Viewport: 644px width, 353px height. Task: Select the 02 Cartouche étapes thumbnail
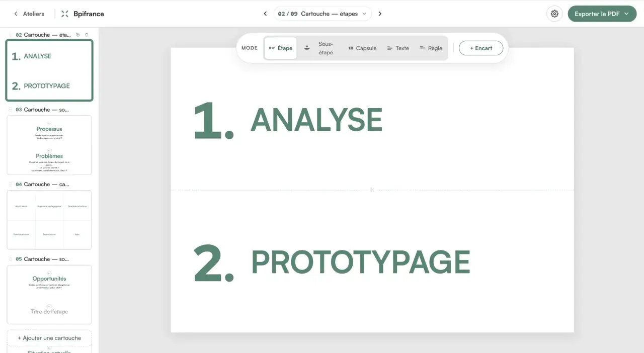tap(49, 70)
